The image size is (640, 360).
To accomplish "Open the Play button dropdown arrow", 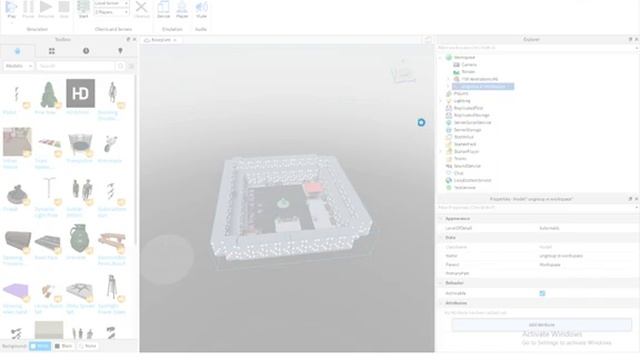I will pyautogui.click(x=11, y=22).
